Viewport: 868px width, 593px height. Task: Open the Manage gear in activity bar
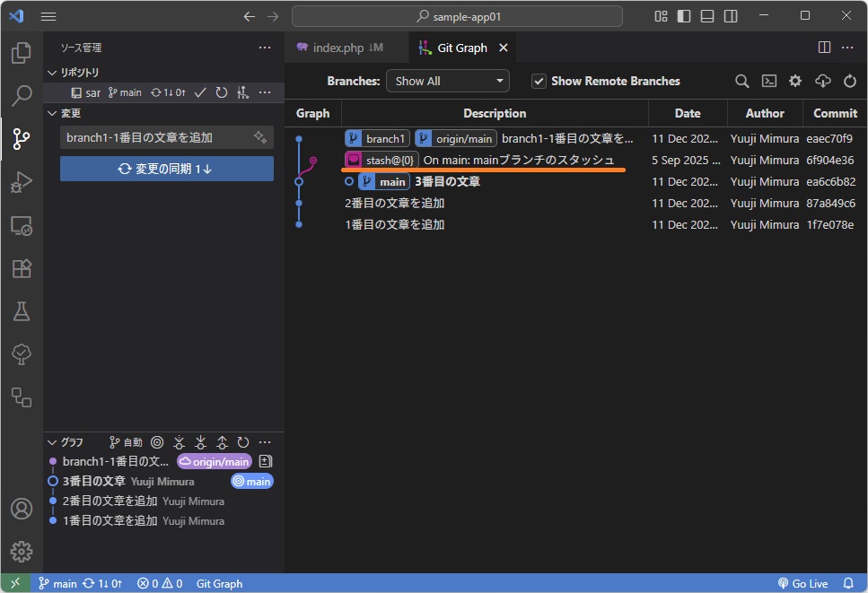pos(21,552)
